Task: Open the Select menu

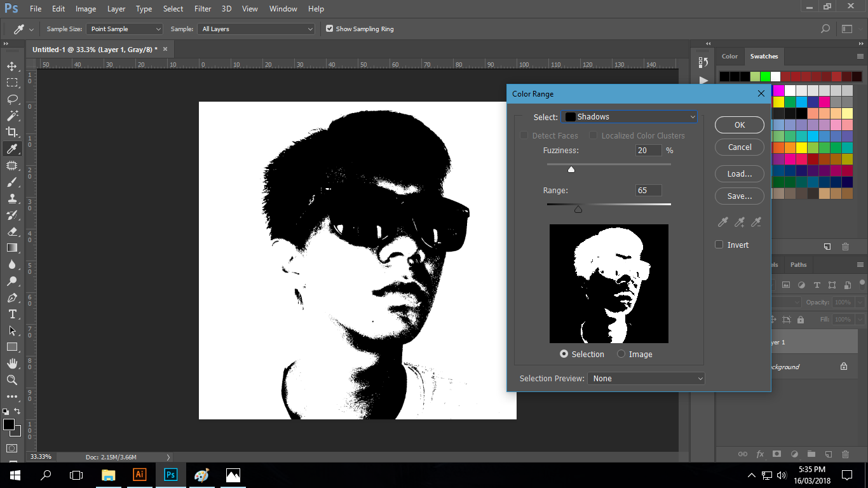Action: click(173, 9)
